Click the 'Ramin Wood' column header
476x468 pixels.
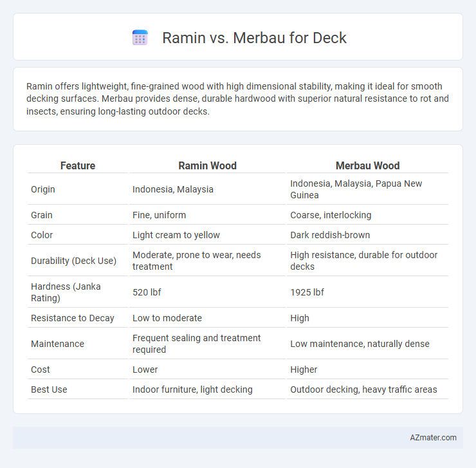pyautogui.click(x=207, y=165)
